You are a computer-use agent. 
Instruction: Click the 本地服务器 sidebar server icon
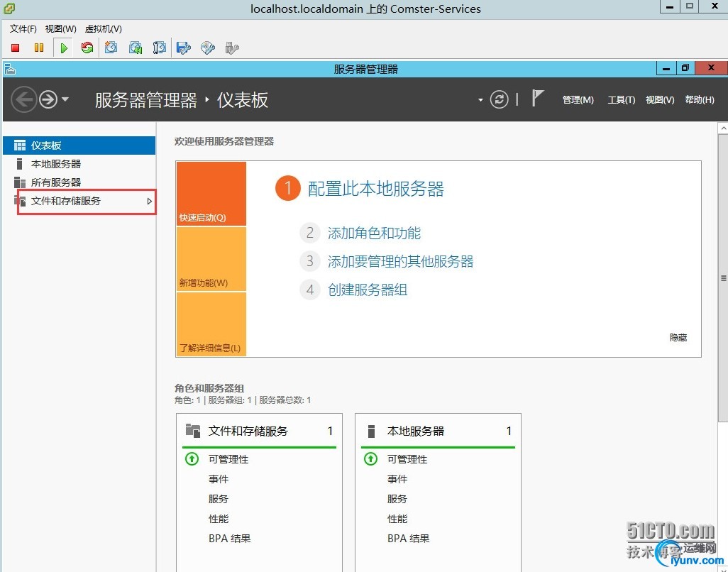(19, 164)
